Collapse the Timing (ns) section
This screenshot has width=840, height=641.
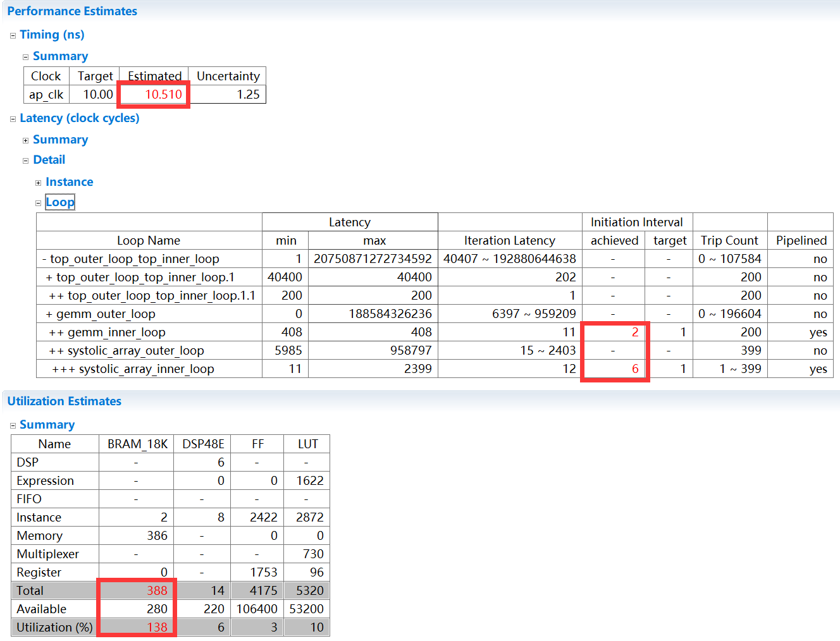click(13, 35)
